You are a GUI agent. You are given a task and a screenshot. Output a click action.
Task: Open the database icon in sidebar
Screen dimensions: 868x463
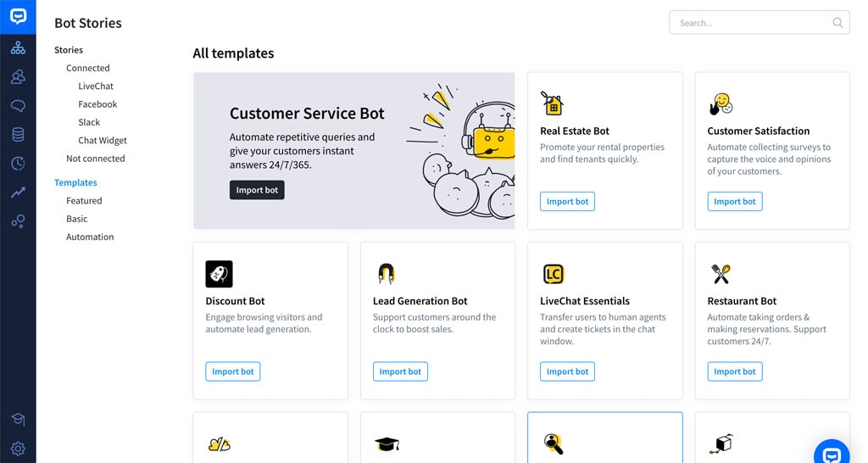[x=18, y=135]
